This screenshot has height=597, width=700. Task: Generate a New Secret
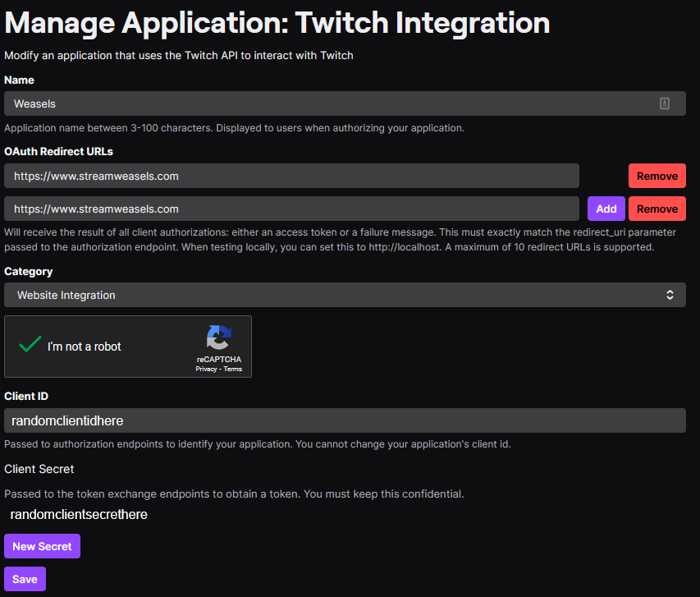point(42,546)
